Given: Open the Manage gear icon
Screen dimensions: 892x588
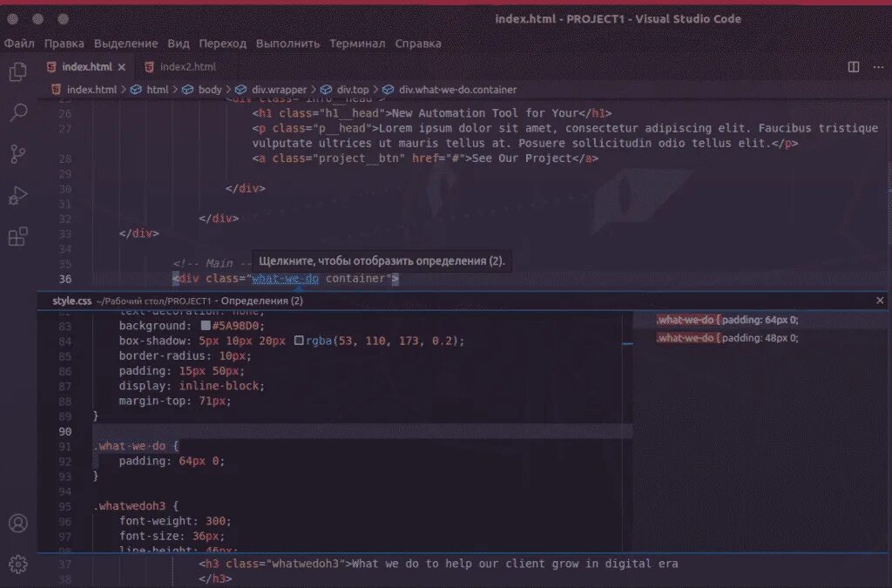Looking at the screenshot, I should point(17,564).
